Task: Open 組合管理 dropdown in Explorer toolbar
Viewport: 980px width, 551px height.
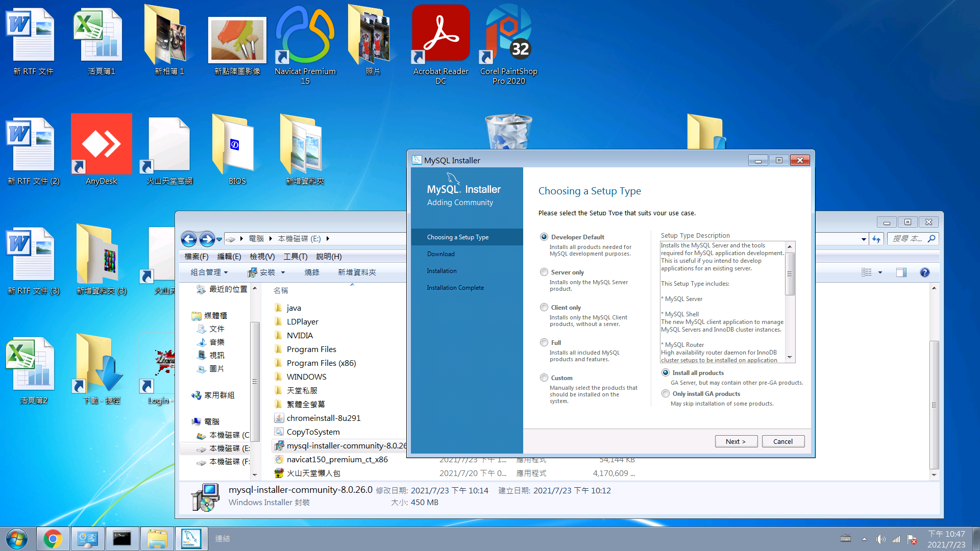Action: (x=209, y=272)
